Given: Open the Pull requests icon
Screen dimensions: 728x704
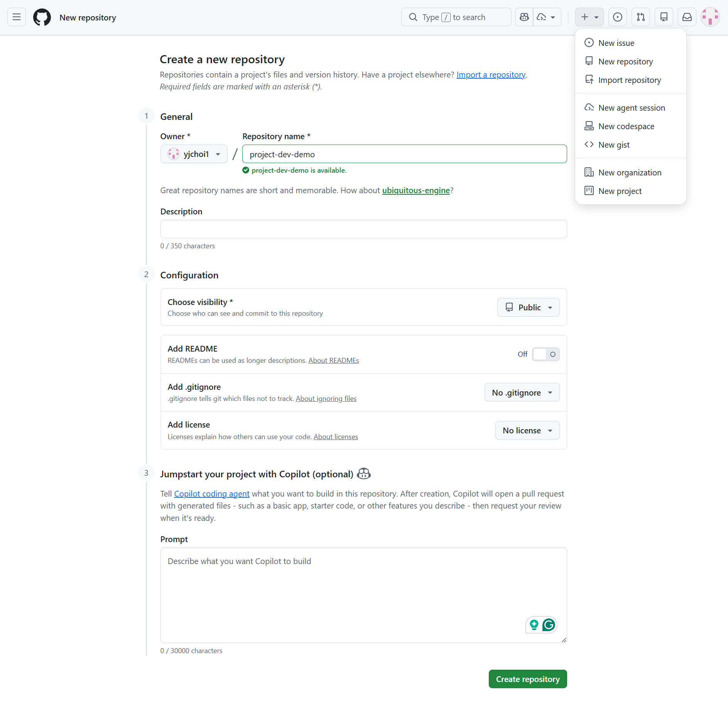Looking at the screenshot, I should point(640,17).
